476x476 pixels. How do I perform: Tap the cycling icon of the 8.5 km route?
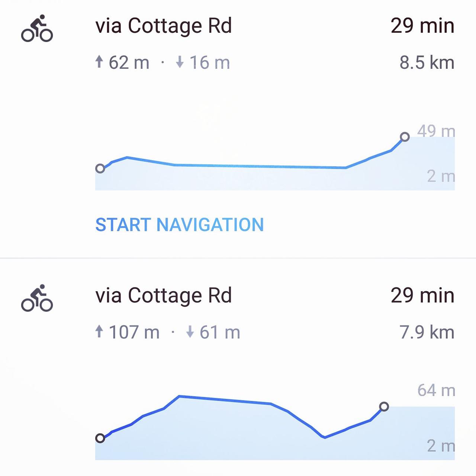pos(37,28)
